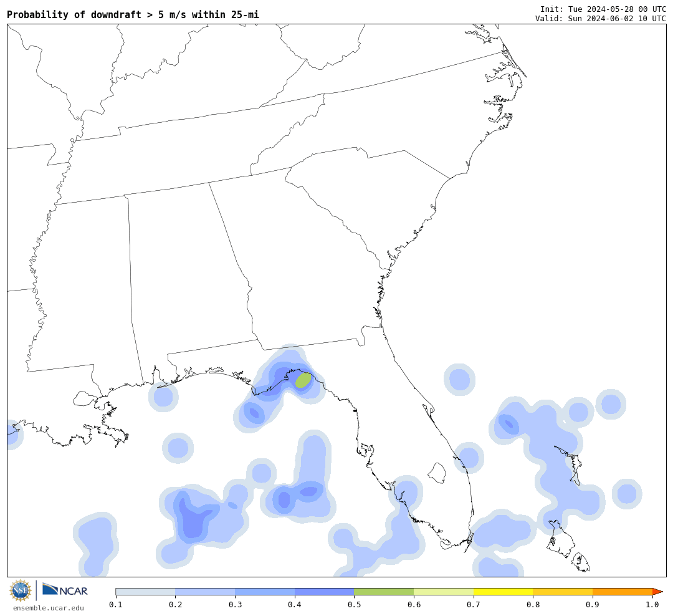Click the colorbar label 1.0
The image size is (673, 616).
click(x=652, y=605)
